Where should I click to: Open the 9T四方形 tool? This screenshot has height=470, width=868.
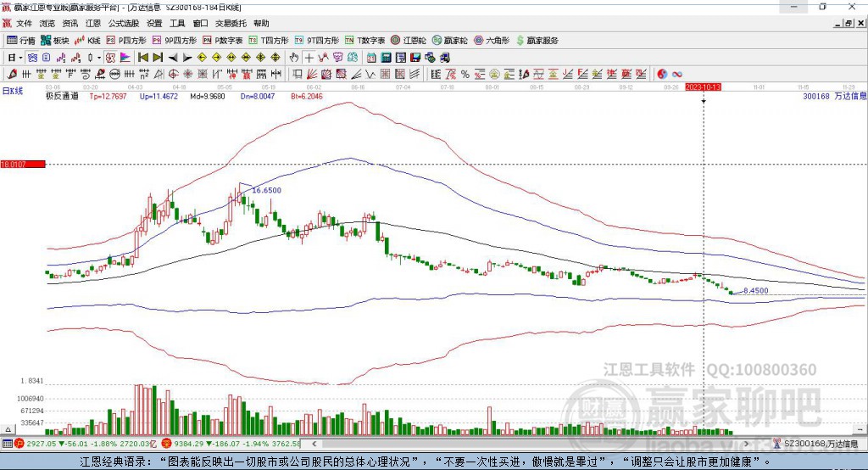point(317,41)
